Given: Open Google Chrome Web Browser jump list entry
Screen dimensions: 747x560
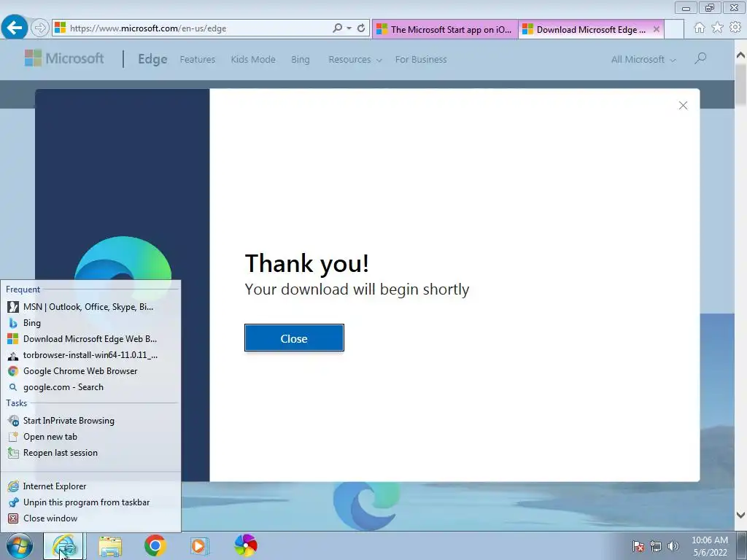Looking at the screenshot, I should pyautogui.click(x=90, y=371).
